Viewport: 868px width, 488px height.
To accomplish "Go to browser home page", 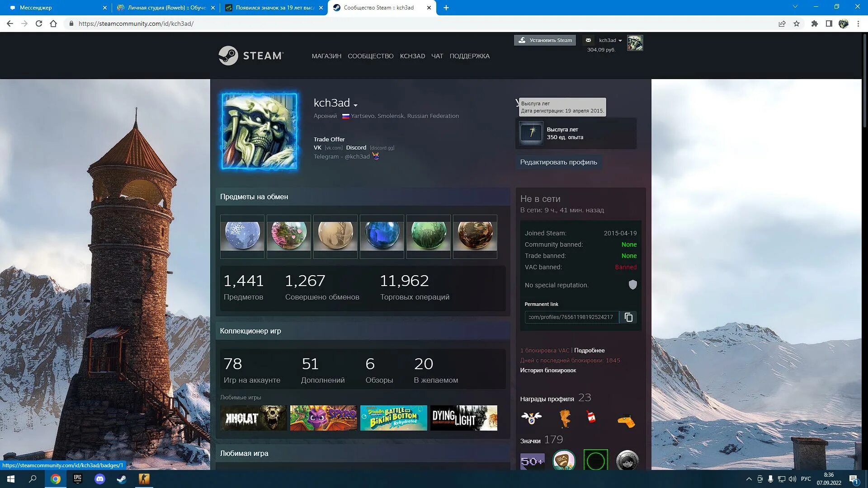I will 53,23.
